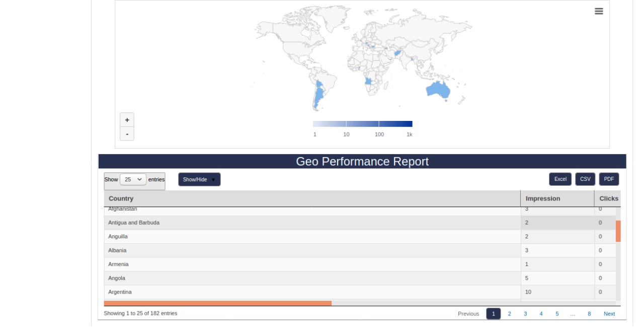Screen dimensions: 644x332
Task: Zoom in on the world map
Action: pyautogui.click(x=127, y=120)
